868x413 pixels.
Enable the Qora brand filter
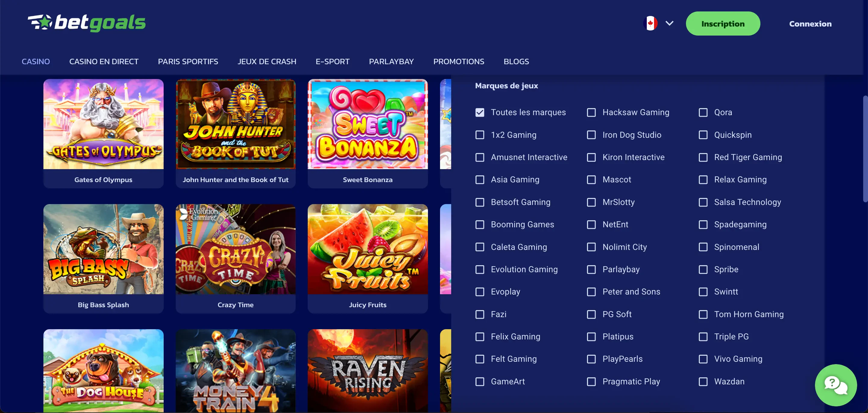tap(703, 112)
